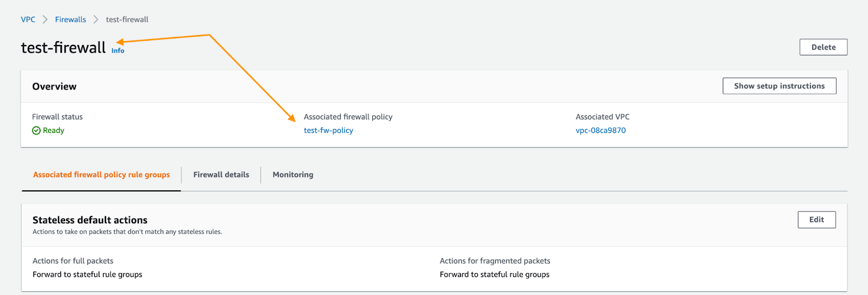This screenshot has width=868, height=295.
Task: Edit the Stateless default actions
Action: (816, 220)
